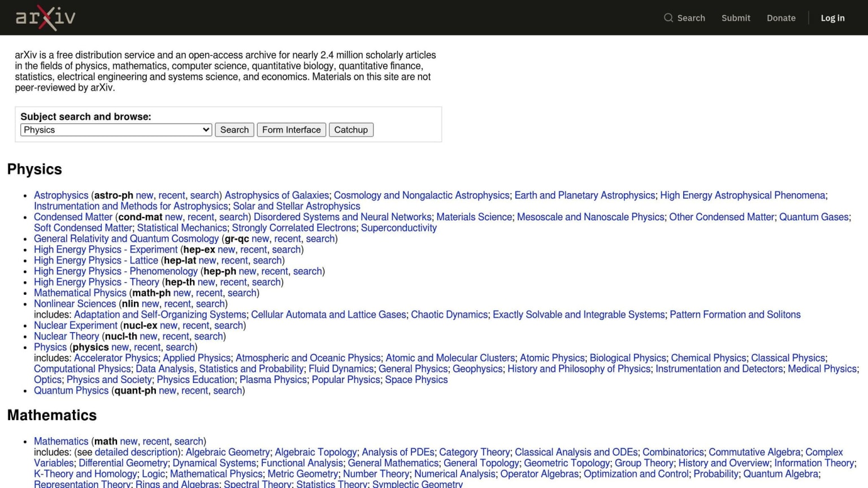Open Nonlinear Sciences archive
Image resolution: width=868 pixels, height=488 pixels.
click(x=75, y=304)
